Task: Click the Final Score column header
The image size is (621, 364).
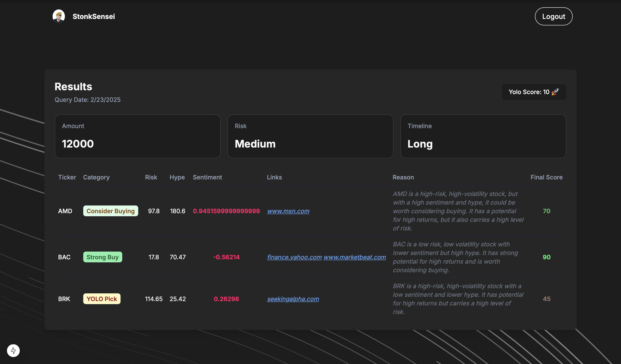Action: click(x=546, y=177)
